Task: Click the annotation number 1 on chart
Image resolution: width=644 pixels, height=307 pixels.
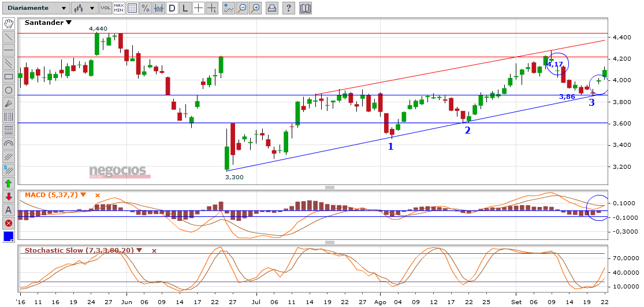Action: coord(390,146)
